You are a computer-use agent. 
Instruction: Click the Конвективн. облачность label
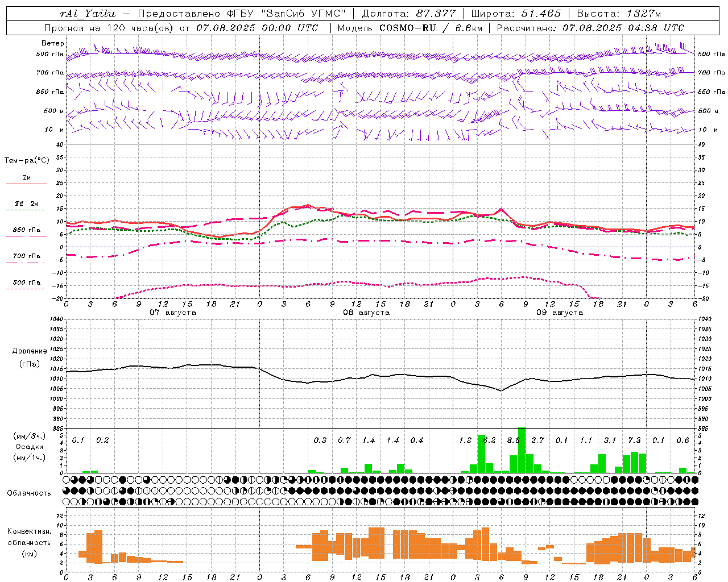click(x=29, y=537)
